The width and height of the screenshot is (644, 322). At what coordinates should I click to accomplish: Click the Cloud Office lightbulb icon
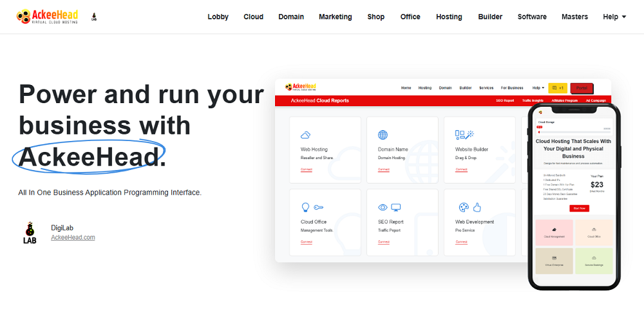click(x=306, y=207)
